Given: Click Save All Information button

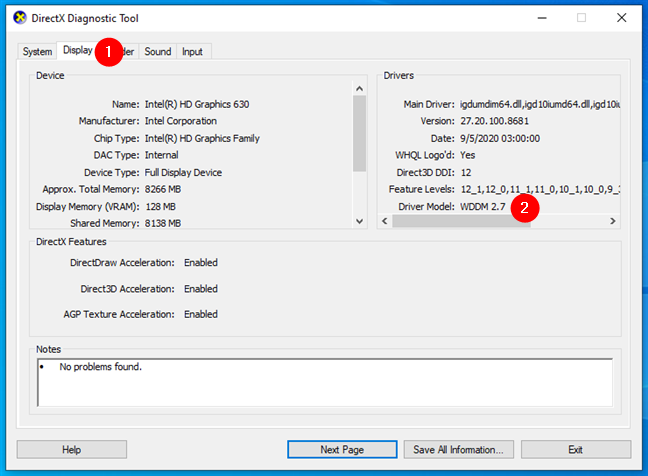Looking at the screenshot, I should (x=459, y=450).
